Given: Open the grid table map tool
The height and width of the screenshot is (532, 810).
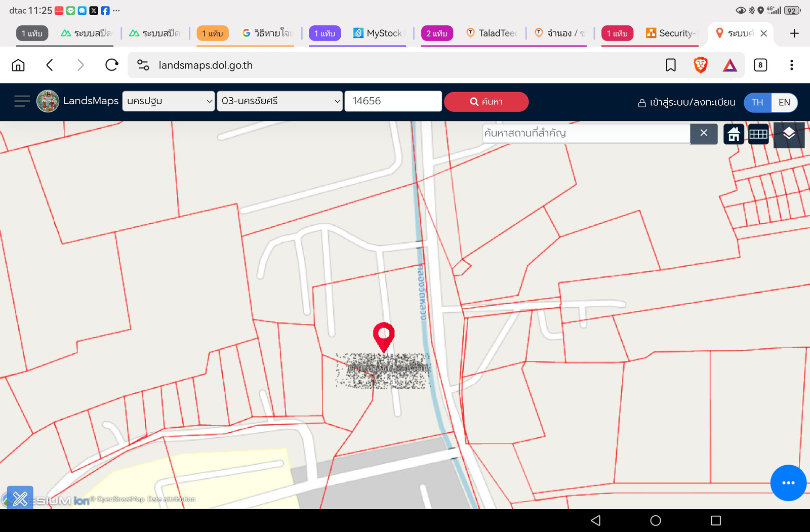Looking at the screenshot, I should (x=758, y=134).
